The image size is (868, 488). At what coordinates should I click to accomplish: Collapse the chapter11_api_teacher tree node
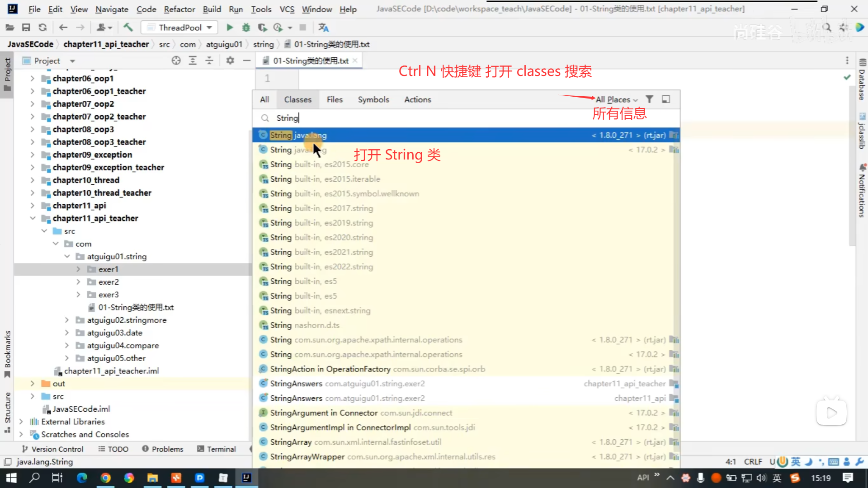[x=33, y=218]
